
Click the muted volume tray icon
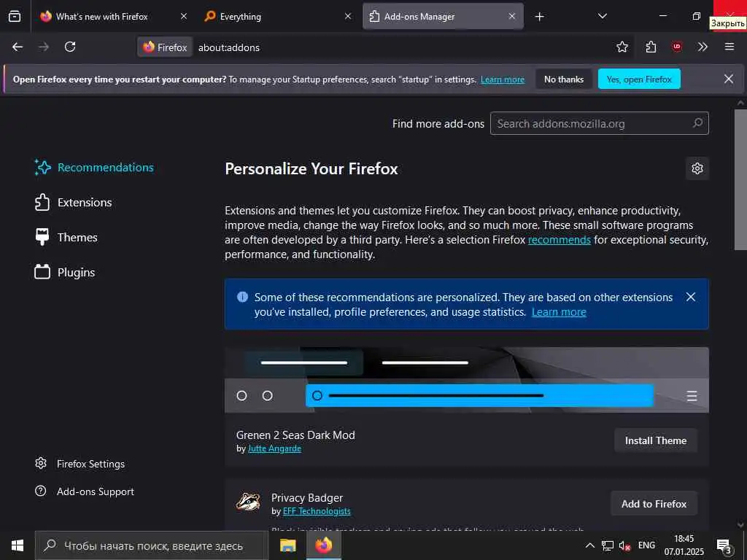point(624,545)
